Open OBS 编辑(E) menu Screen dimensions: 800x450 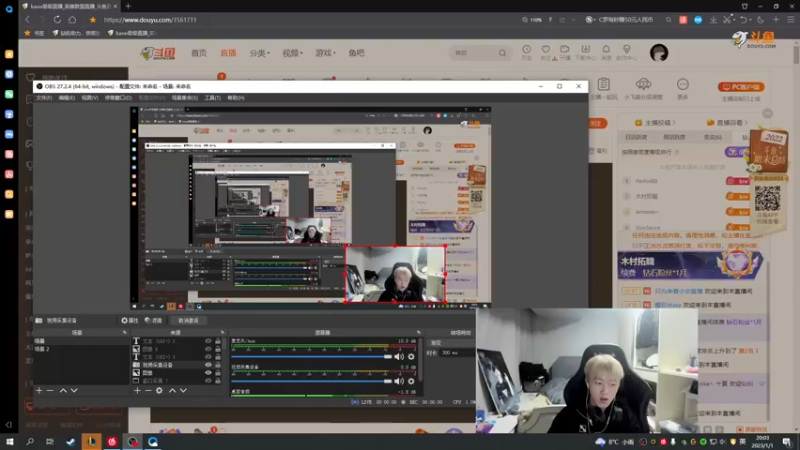(66, 97)
